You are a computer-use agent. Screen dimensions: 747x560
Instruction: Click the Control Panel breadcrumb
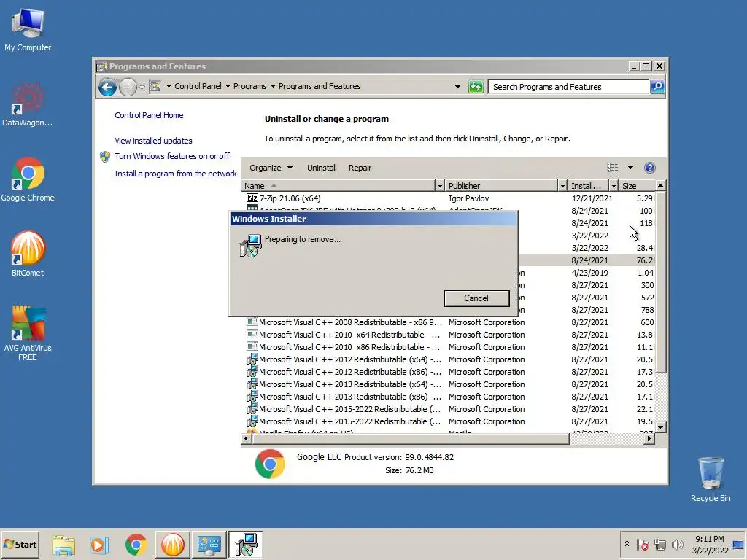click(x=198, y=86)
